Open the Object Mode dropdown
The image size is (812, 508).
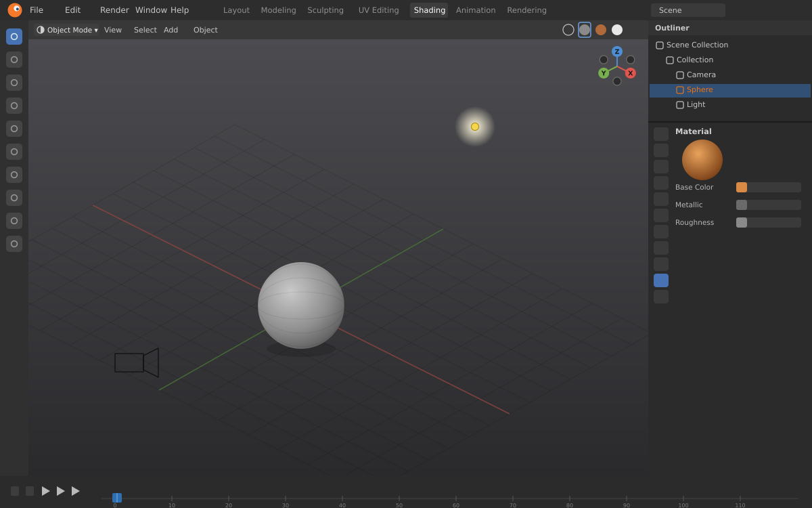(67, 30)
